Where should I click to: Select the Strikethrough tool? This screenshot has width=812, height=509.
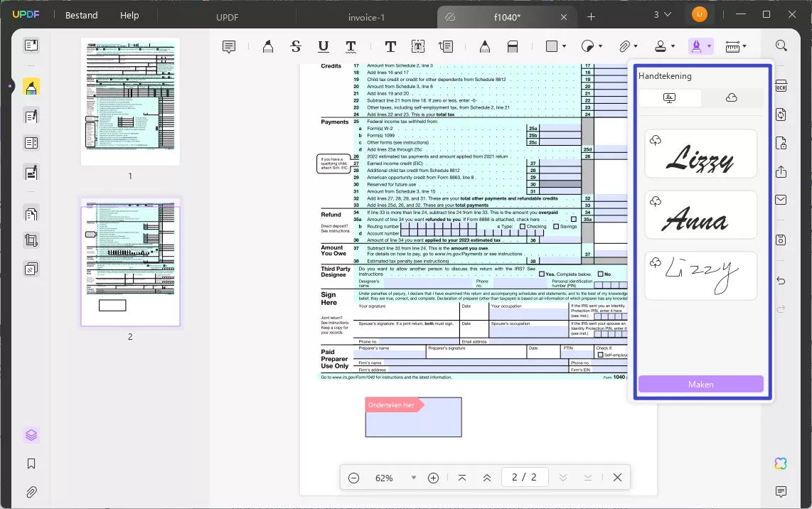(x=296, y=47)
